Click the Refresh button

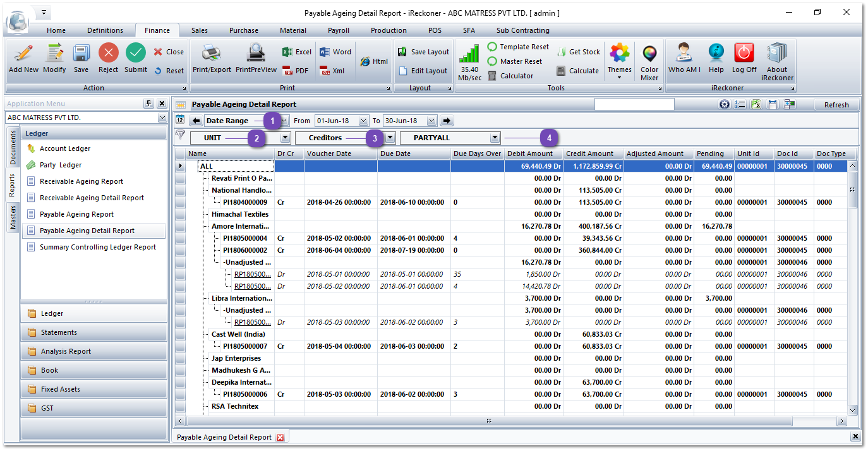pos(835,104)
